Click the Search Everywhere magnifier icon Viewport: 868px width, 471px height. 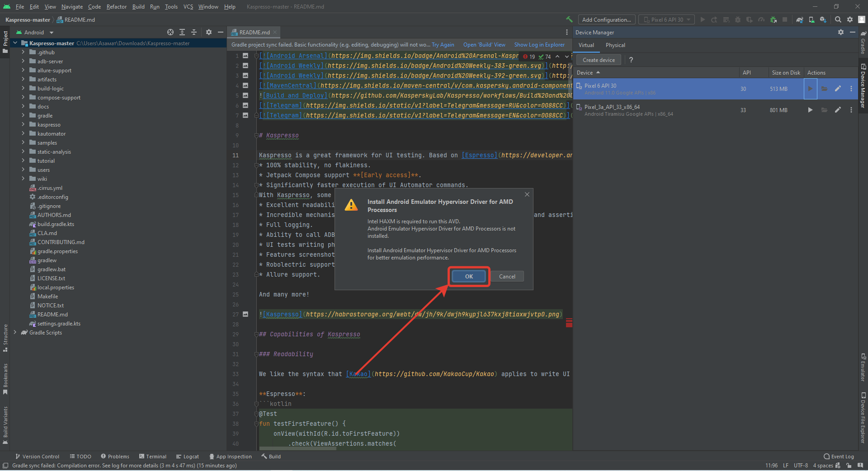click(838, 19)
